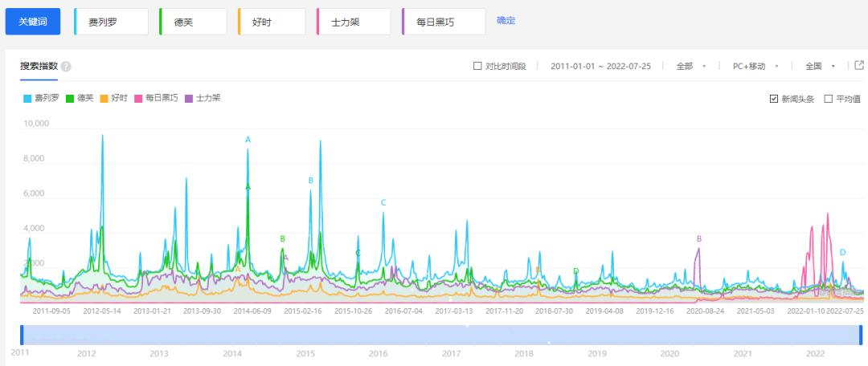Screen dimensions: 868x366
Task: Check the 平均值 checkbox
Action: click(x=828, y=99)
